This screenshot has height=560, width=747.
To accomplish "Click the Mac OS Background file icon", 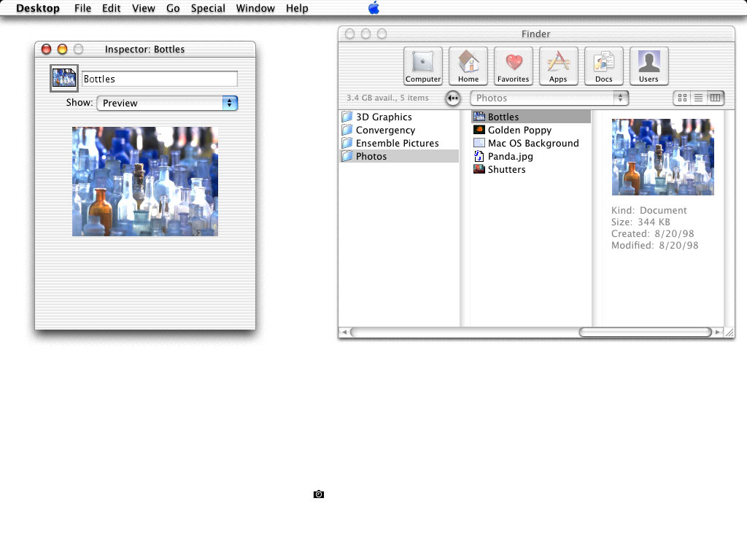I will [x=479, y=143].
